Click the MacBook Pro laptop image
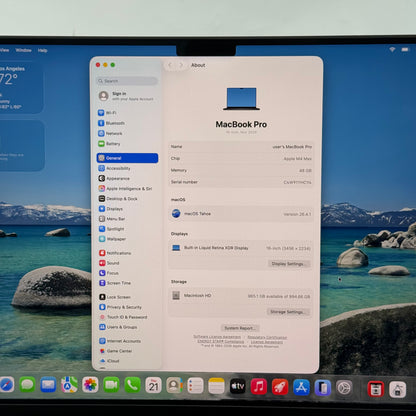Screen dimensions: 416x416 (x=242, y=99)
